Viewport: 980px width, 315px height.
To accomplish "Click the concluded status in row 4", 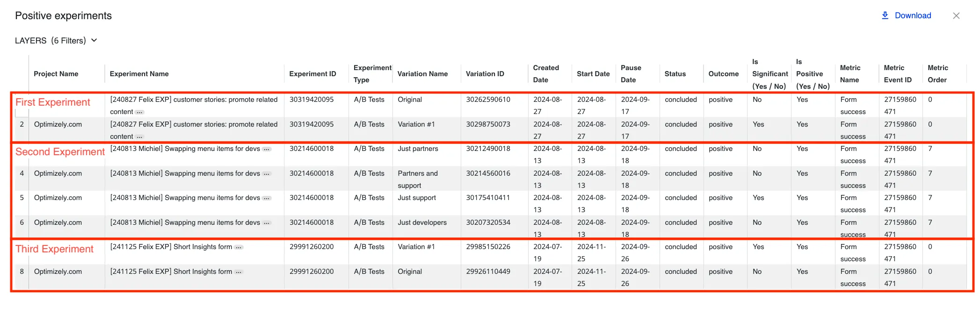I will coord(681,173).
